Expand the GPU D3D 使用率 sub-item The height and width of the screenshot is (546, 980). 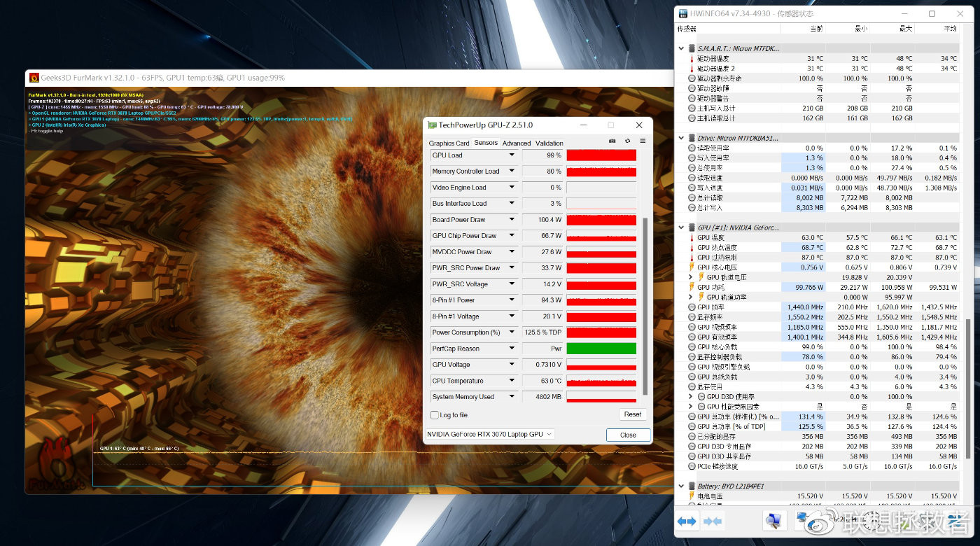point(692,397)
